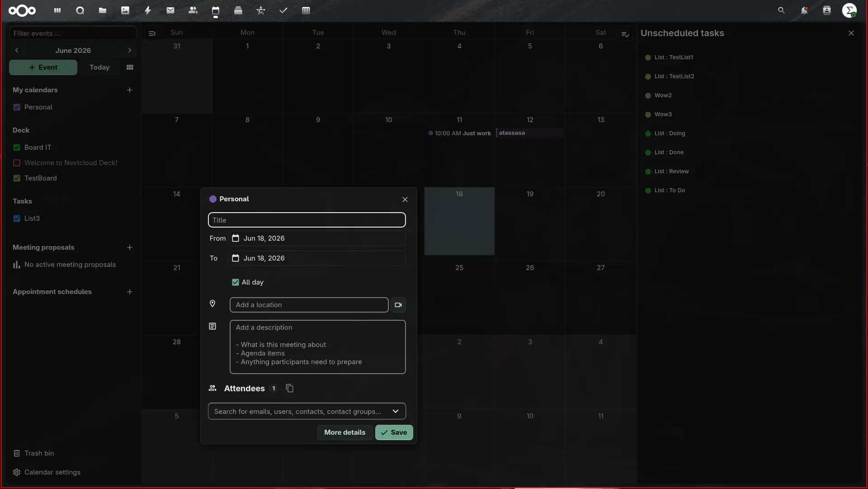Open More details for the event
The width and height of the screenshot is (868, 489).
(x=344, y=432)
